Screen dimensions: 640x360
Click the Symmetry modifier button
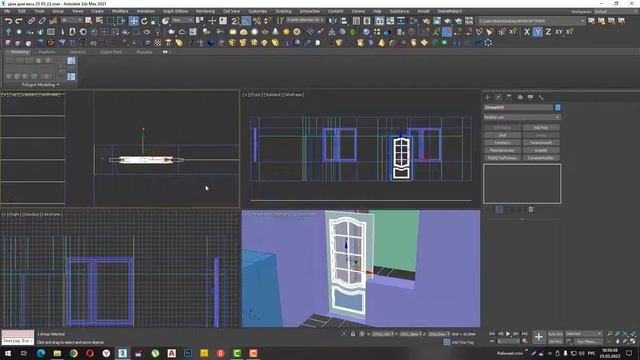point(502,143)
